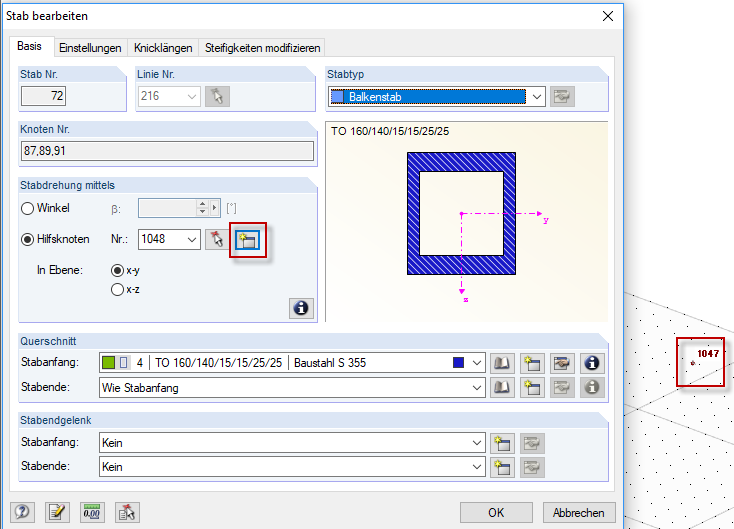
Task: Click Stab Nr. field showing 72
Action: [43, 96]
